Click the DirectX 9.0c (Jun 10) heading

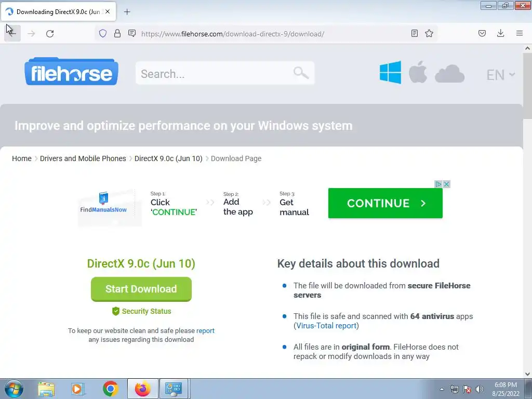[x=141, y=263]
